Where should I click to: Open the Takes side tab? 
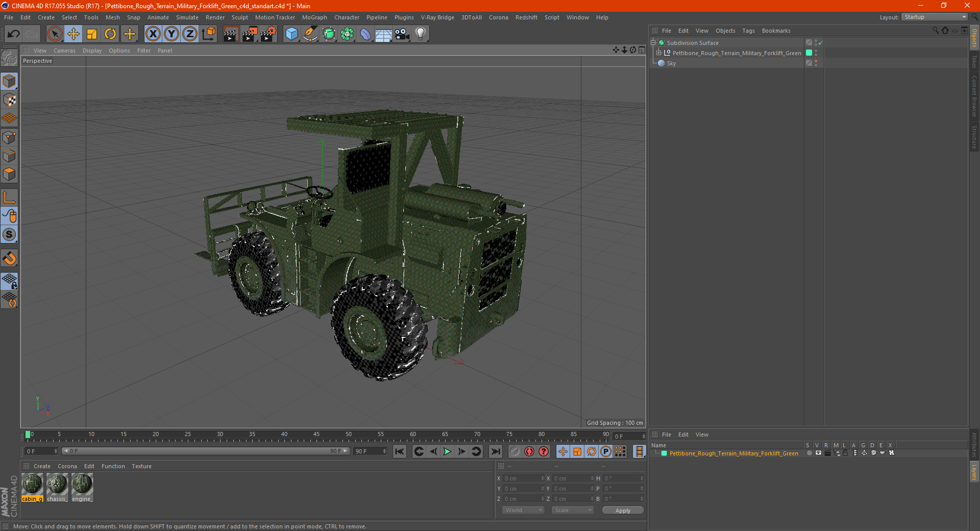pos(974,62)
